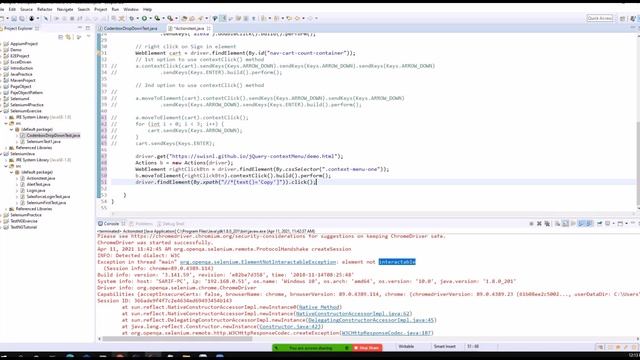Select Login.java in Project Explorer
This screenshot has width=640, height=360.
(x=36, y=191)
